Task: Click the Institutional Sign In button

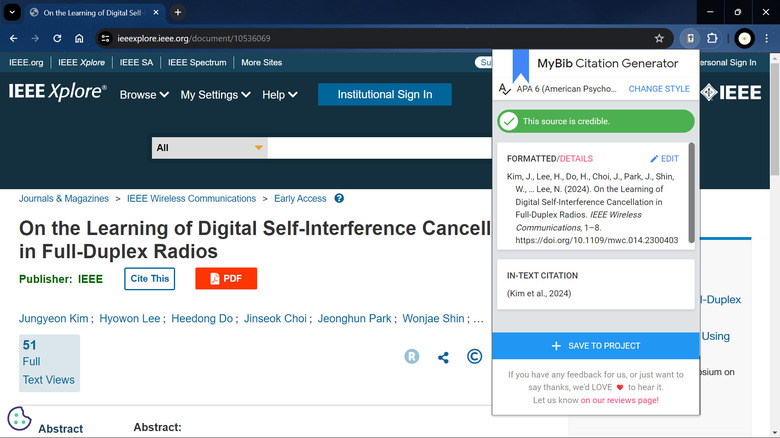Action: [x=384, y=95]
